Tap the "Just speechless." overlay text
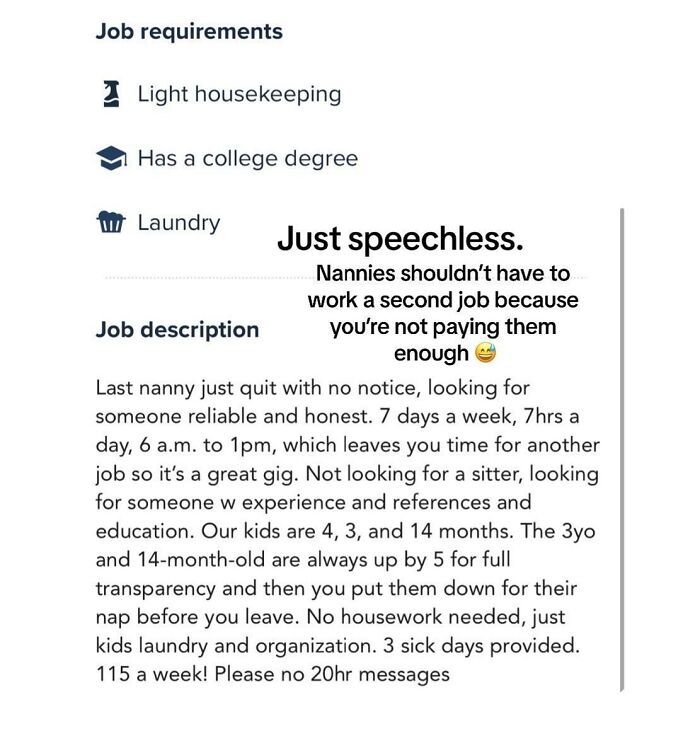This screenshot has width=700, height=731. pos(400,240)
